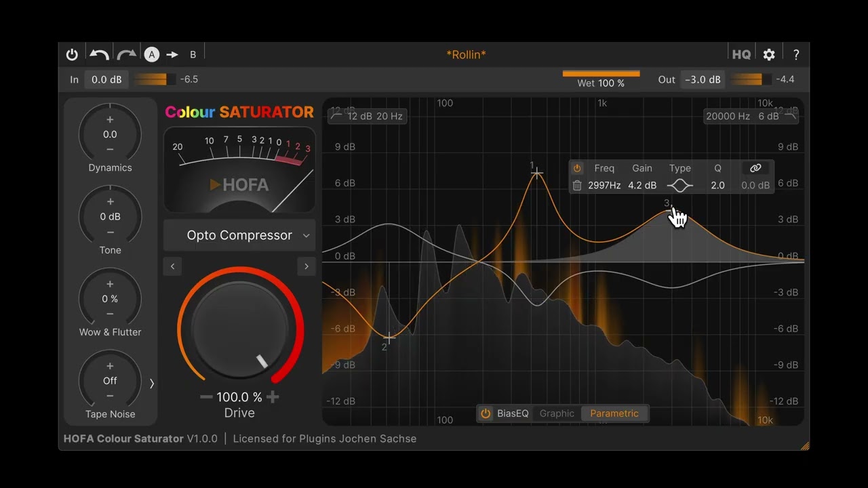This screenshot has height=488, width=868.
Task: Increase Tone with the plus sign
Action: tap(110, 202)
